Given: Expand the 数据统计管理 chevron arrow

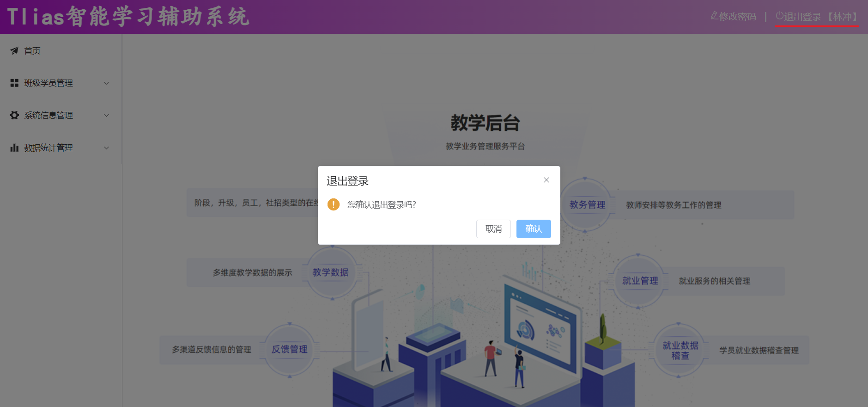Looking at the screenshot, I should point(106,148).
